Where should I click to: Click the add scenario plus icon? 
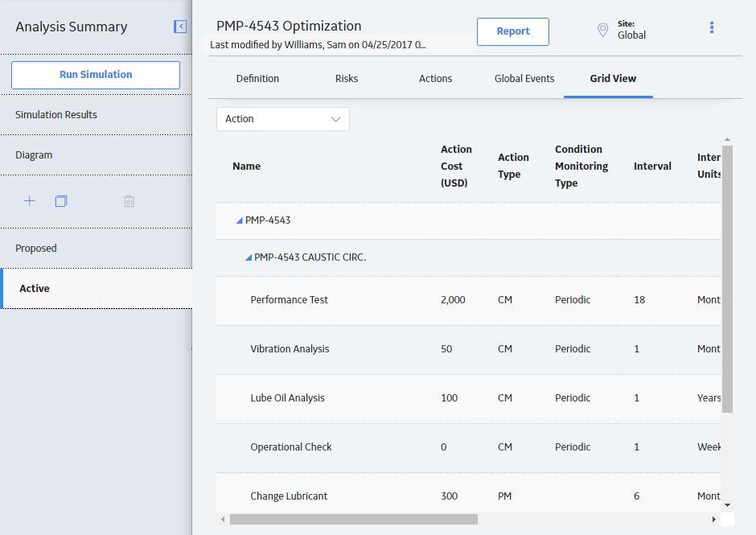coord(30,200)
